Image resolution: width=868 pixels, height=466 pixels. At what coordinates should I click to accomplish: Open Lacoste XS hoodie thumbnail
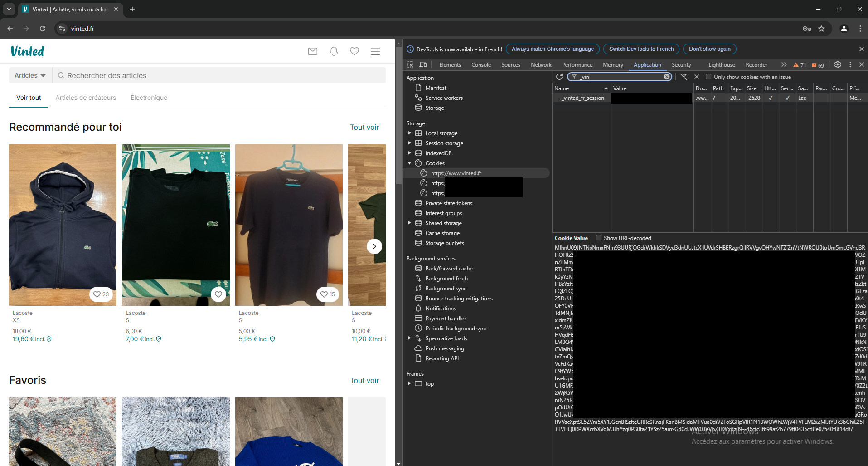pyautogui.click(x=63, y=225)
